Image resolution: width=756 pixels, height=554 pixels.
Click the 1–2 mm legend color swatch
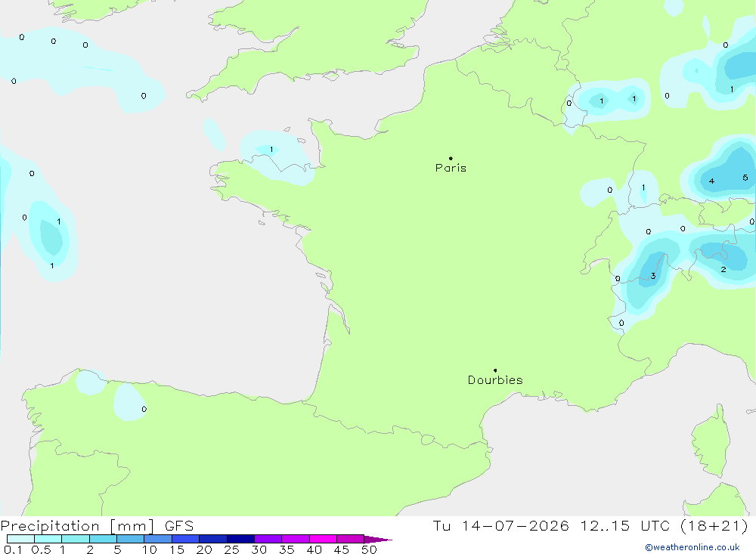coord(76,539)
